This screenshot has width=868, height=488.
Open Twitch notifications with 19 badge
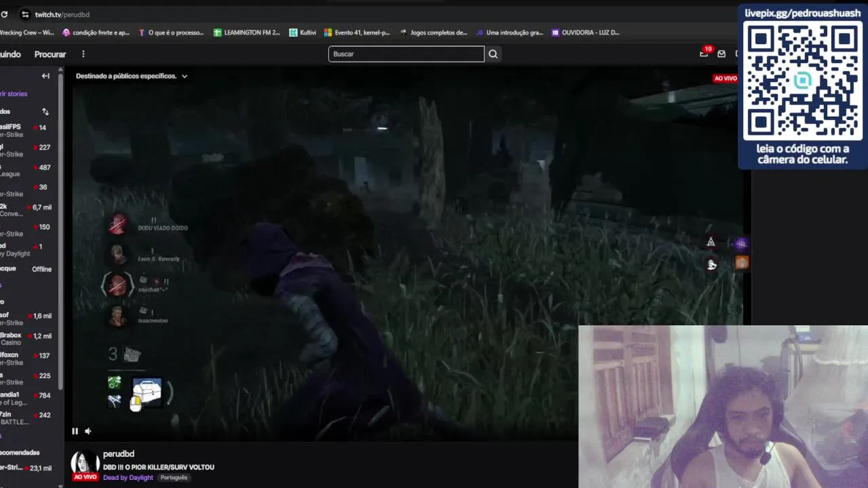705,53
